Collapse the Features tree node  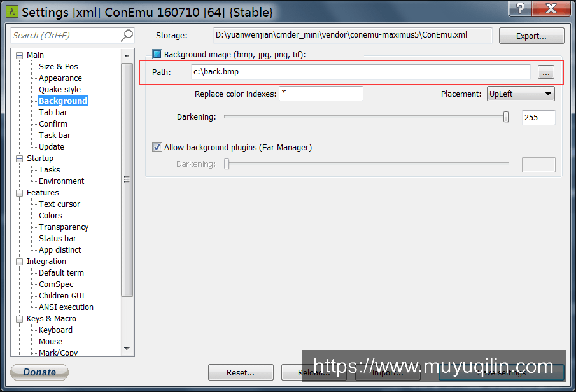pos(19,193)
